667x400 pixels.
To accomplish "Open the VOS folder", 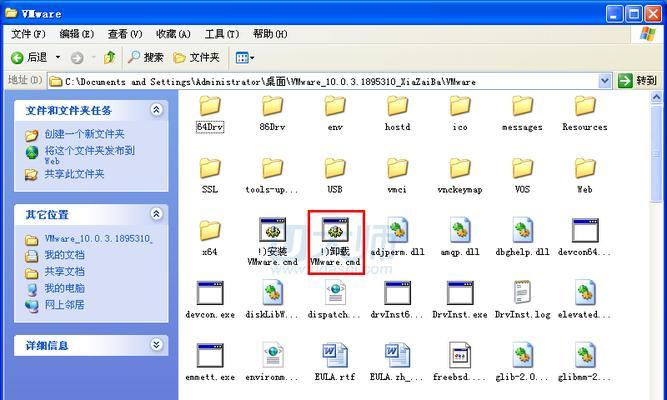I will (x=522, y=176).
